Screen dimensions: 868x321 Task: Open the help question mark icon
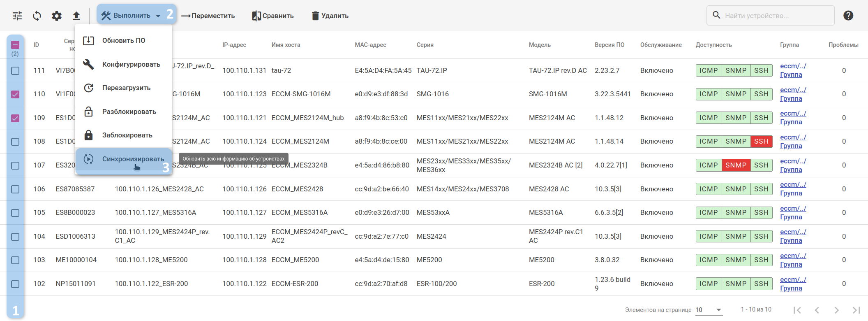tap(848, 16)
